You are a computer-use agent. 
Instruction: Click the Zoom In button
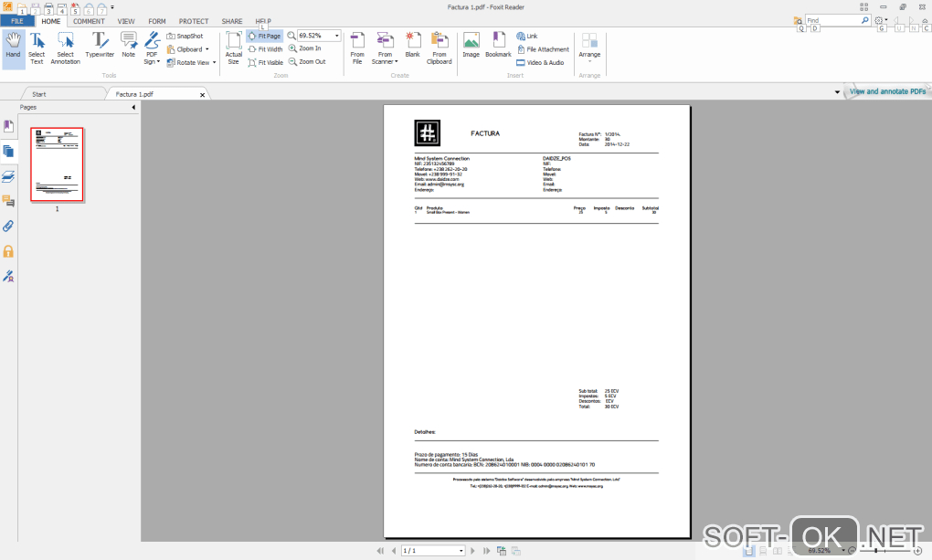tap(305, 48)
